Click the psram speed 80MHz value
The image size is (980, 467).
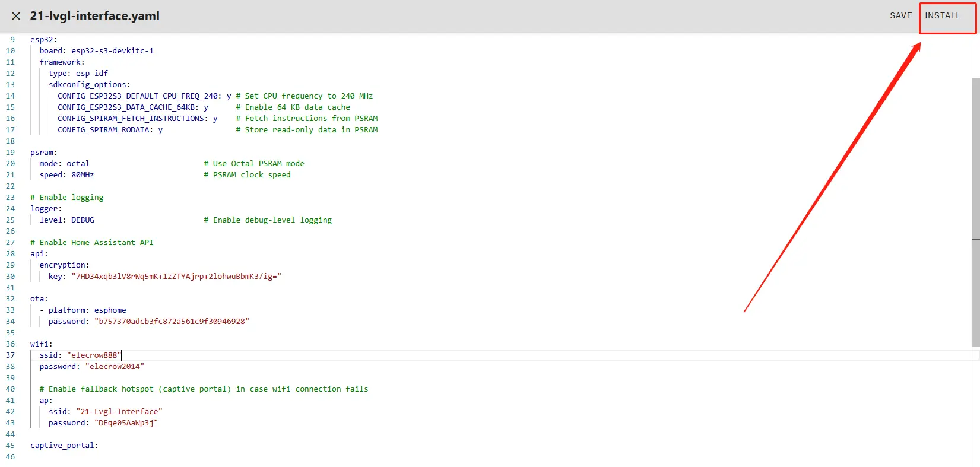click(x=83, y=175)
